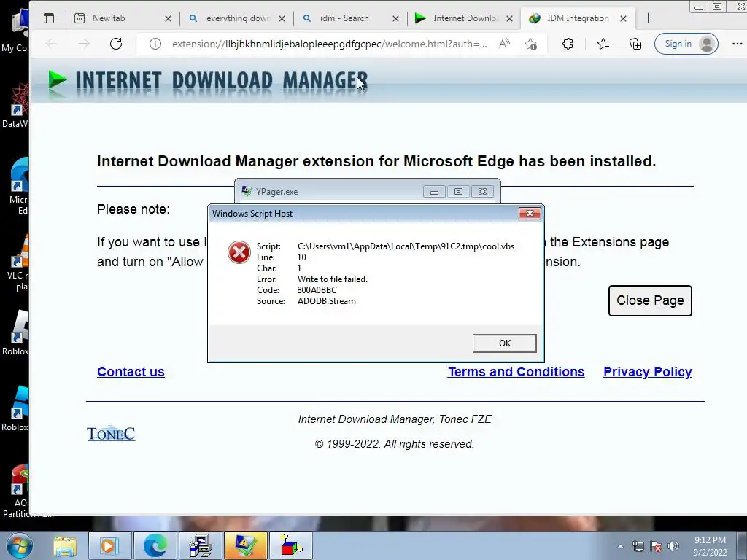Open the Extensions puzzle icon
Image resolution: width=747 pixels, height=560 pixels.
pos(568,44)
